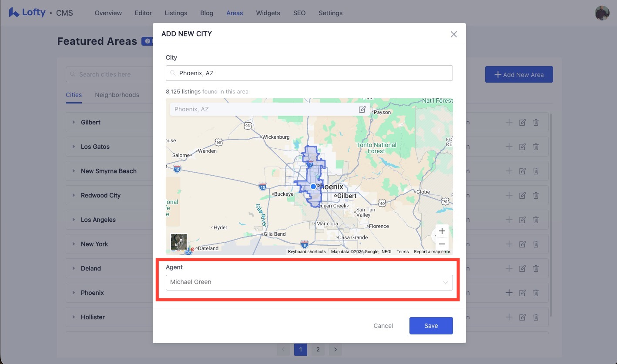Expand the Gilbert city row
The height and width of the screenshot is (364, 617).
coord(74,123)
